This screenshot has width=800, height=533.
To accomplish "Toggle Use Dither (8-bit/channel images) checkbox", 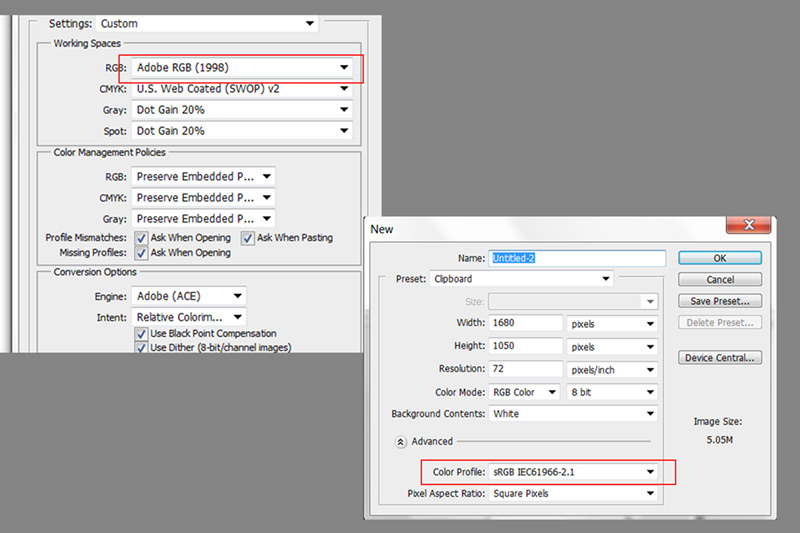I will [x=141, y=348].
